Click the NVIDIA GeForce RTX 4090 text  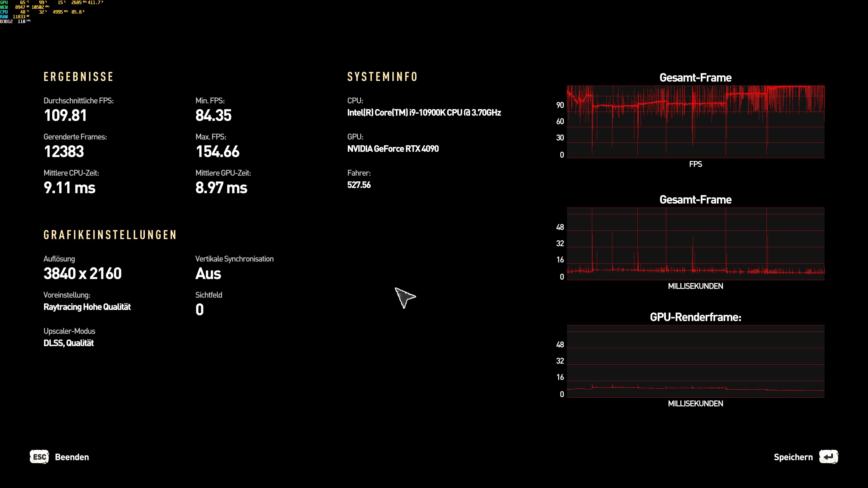[393, 149]
